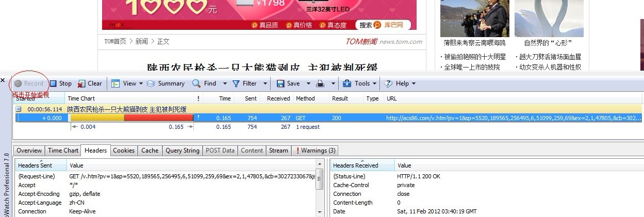Image resolution: width=644 pixels, height=217 pixels.
Task: Sort by the Type column header
Action: [373, 98]
